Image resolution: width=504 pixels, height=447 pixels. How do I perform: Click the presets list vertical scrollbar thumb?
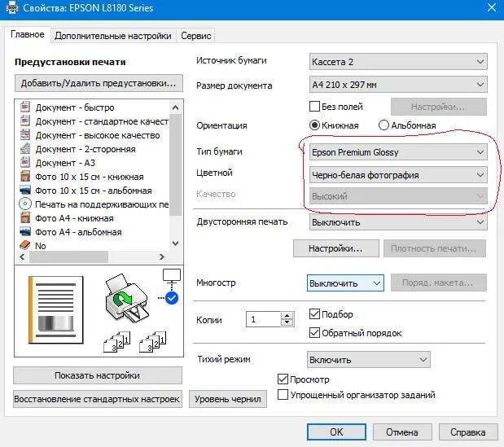[x=176, y=165]
